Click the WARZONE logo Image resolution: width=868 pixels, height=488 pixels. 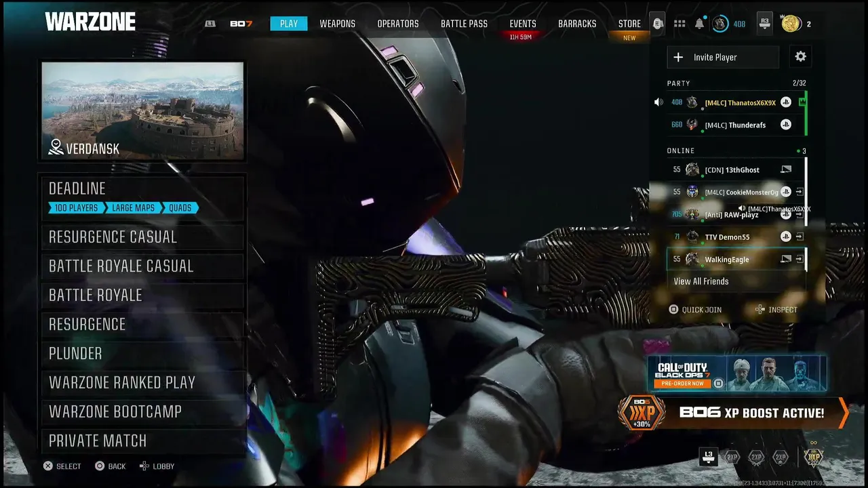point(90,22)
